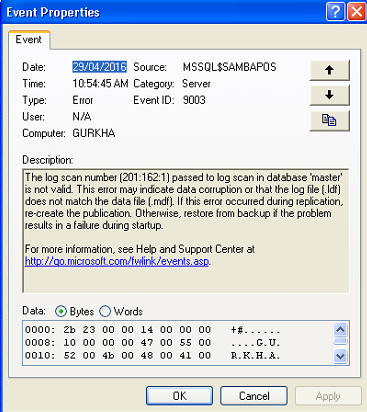
Task: Open the go.microsoft.com events link
Action: [x=117, y=261]
